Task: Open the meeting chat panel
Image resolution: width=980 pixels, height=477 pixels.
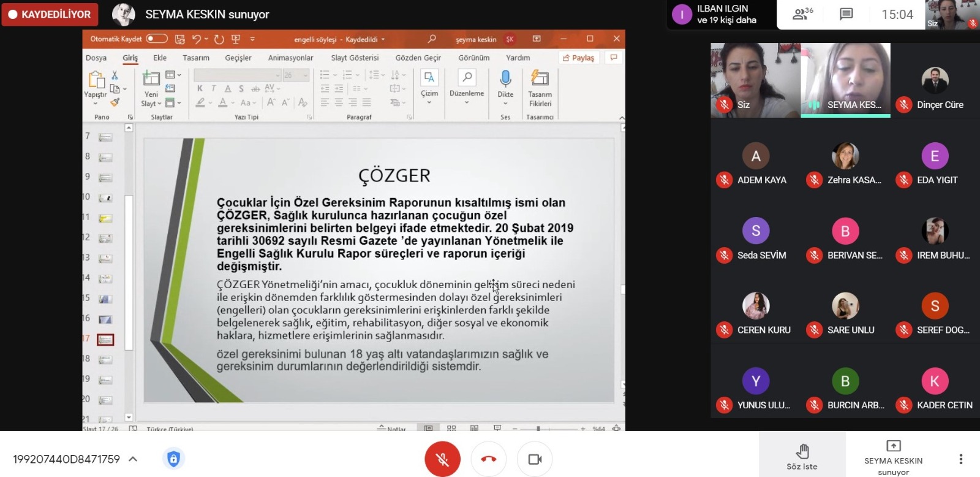Action: [846, 14]
